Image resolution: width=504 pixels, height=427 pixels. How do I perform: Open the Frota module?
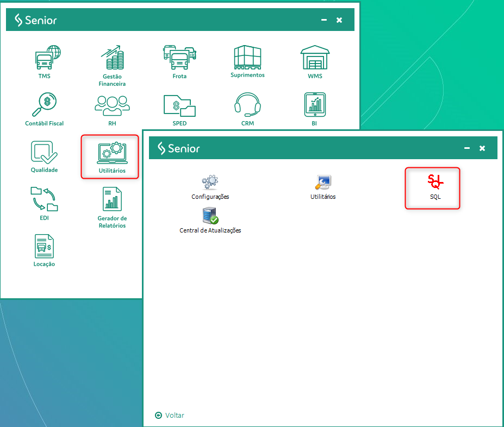point(179,61)
